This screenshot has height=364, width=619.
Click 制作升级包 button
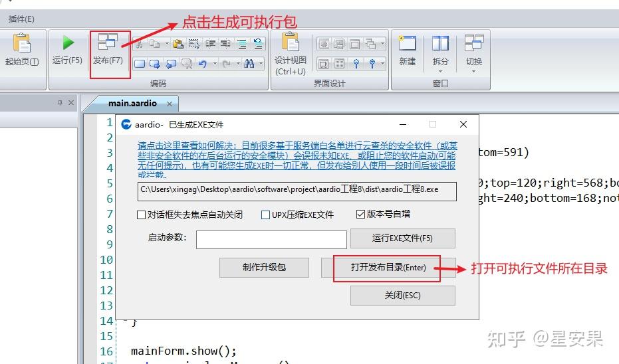point(264,268)
